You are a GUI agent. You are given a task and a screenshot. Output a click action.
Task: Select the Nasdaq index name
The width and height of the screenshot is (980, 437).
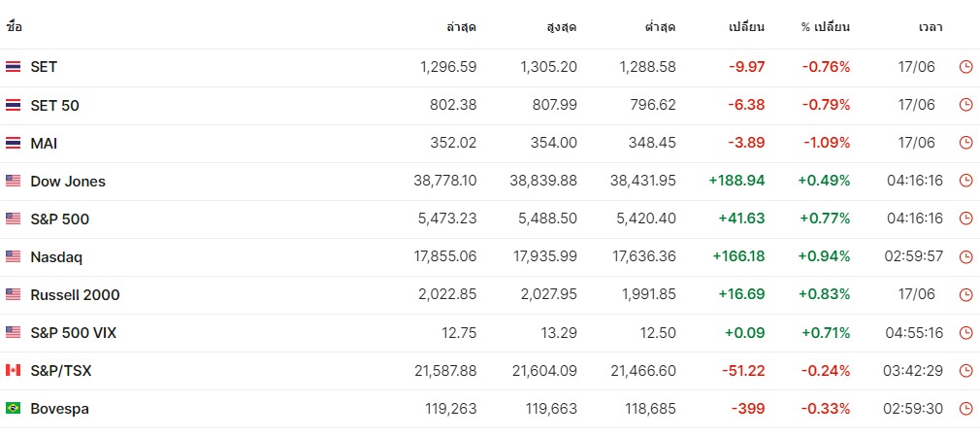pyautogui.click(x=56, y=256)
